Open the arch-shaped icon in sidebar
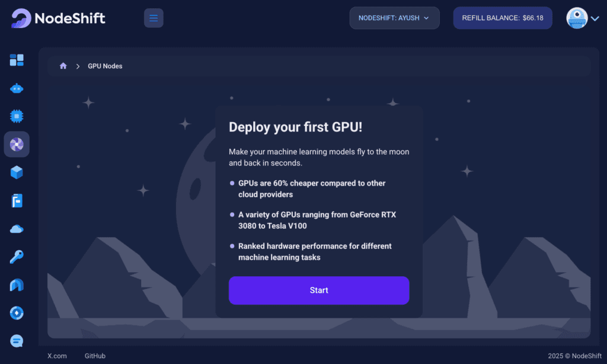 [x=17, y=285]
